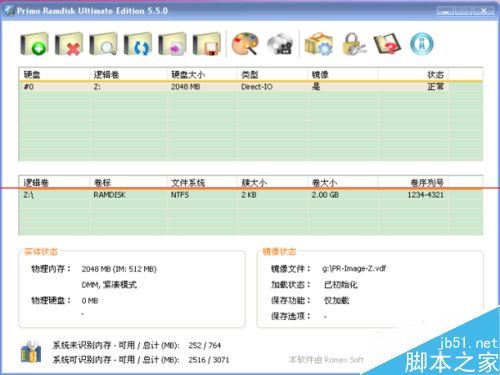The width and height of the screenshot is (500, 375).
Task: Select disk row #0
Action: [251, 87]
